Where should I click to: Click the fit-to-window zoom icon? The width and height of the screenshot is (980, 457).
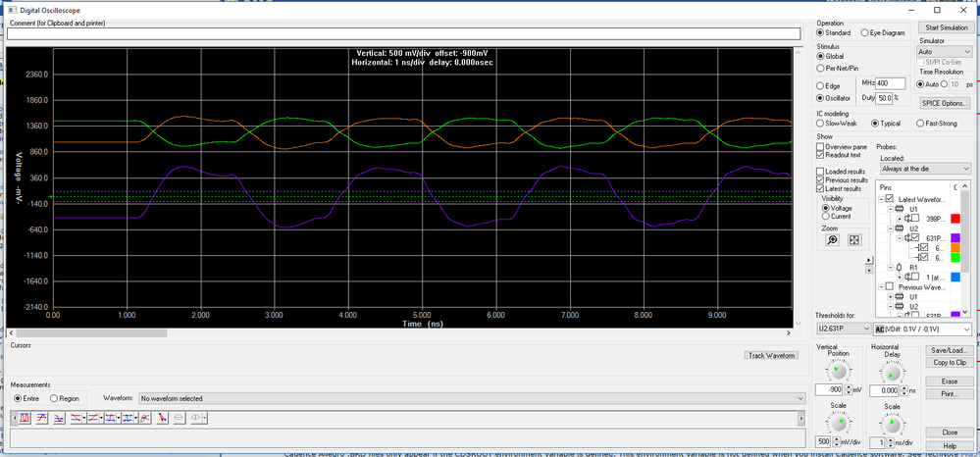[854, 239]
